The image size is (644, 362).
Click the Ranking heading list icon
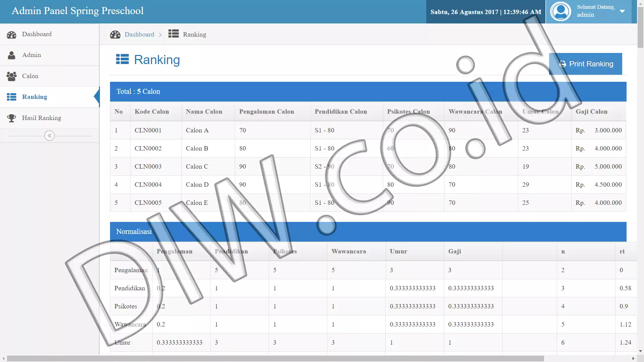(x=122, y=59)
